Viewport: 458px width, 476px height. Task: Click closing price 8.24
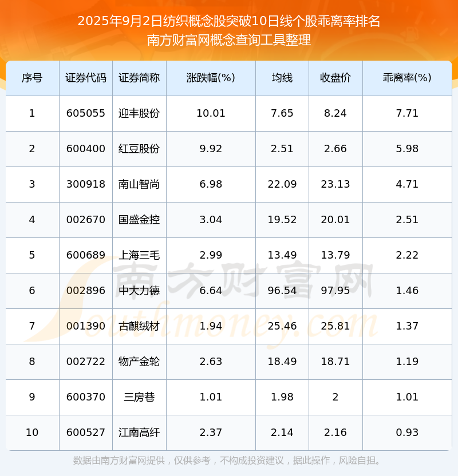(x=335, y=113)
